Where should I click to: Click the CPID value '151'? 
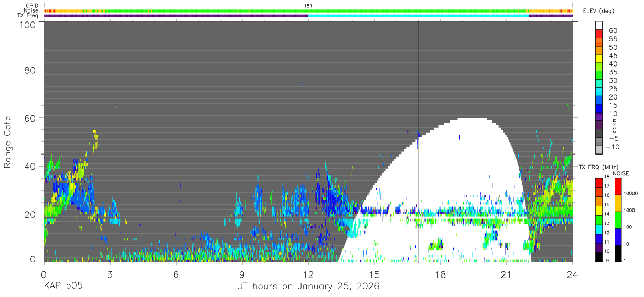click(308, 5)
